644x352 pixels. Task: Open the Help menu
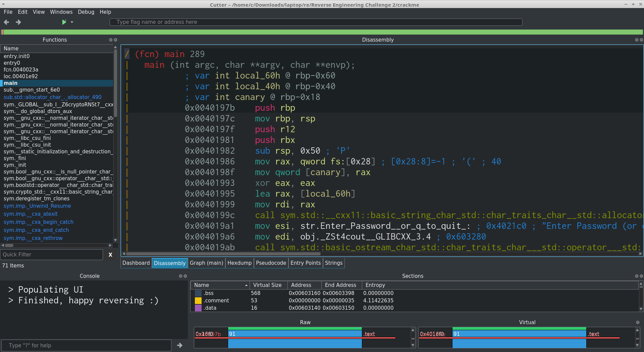pyautogui.click(x=105, y=12)
